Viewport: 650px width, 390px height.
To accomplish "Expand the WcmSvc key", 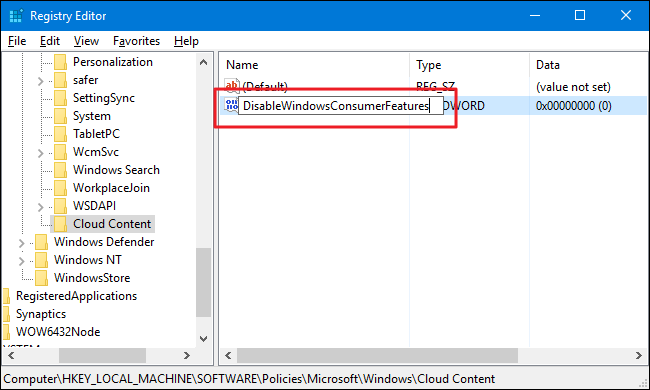I will tap(40, 153).
